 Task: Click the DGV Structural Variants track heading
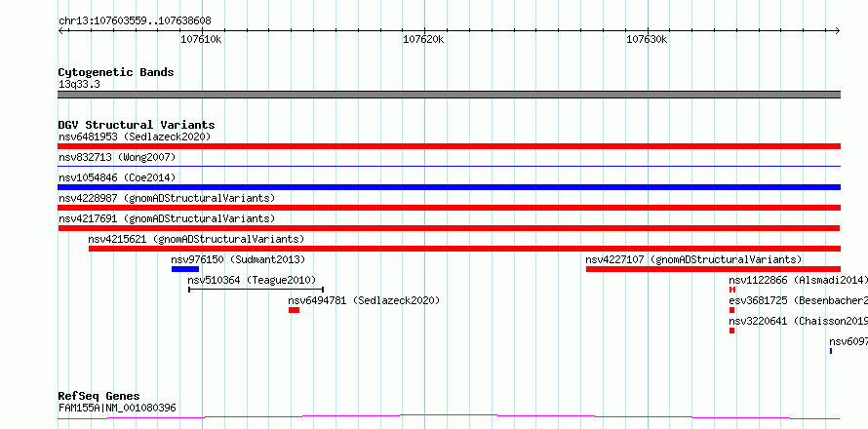[x=137, y=125]
